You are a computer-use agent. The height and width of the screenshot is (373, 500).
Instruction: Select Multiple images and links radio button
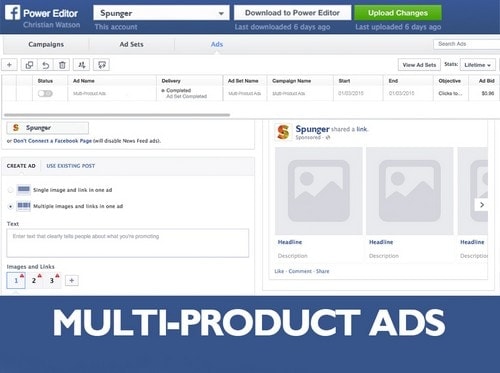pyautogui.click(x=10, y=206)
